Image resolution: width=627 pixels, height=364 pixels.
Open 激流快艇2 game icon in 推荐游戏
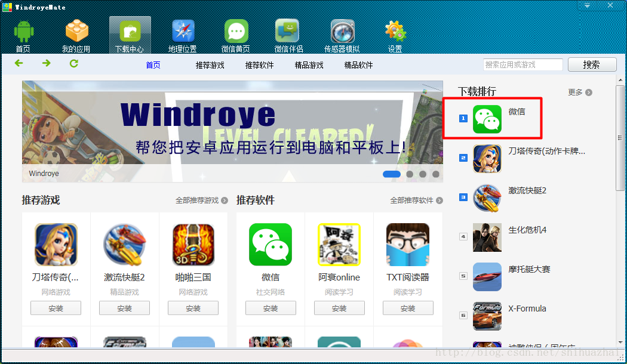125,245
